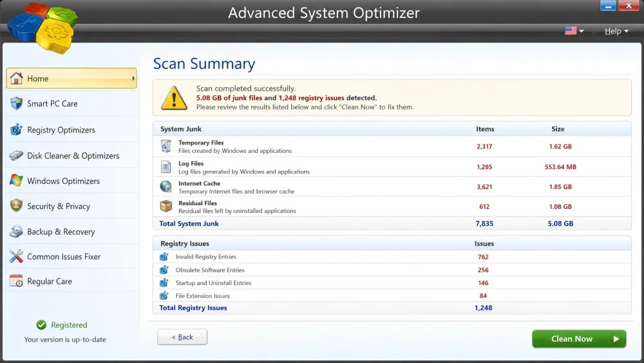Image resolution: width=644 pixels, height=363 pixels.
Task: Click the Internet Cache globe icon
Action: point(166,186)
